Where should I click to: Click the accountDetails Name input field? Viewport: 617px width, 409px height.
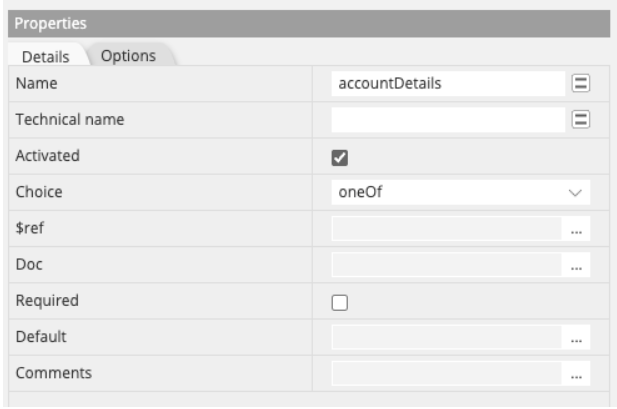click(447, 84)
